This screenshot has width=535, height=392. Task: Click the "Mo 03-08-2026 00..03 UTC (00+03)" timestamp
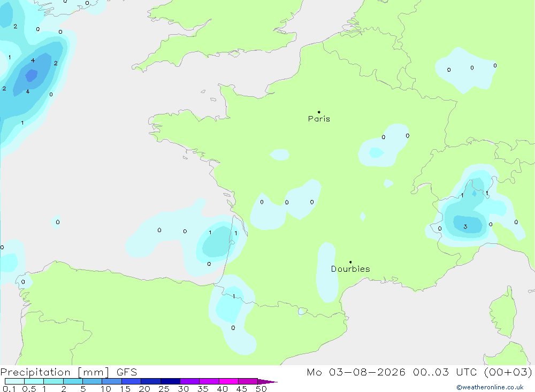coord(419,372)
